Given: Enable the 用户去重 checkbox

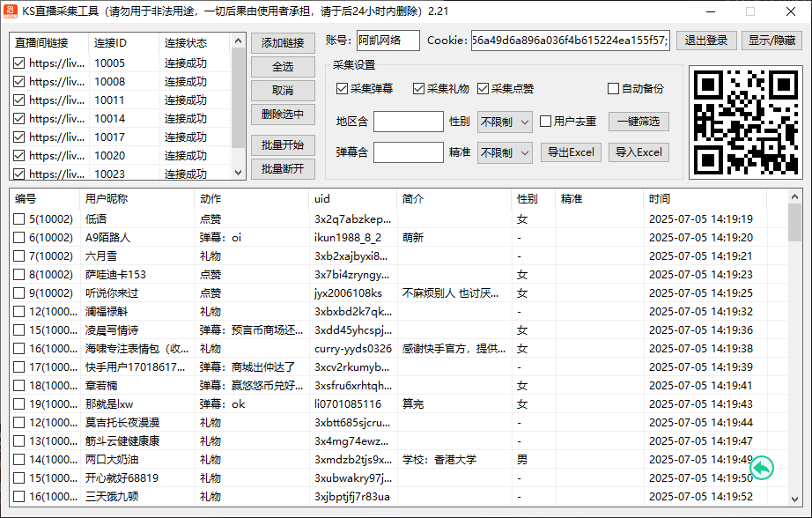Looking at the screenshot, I should click(x=546, y=122).
